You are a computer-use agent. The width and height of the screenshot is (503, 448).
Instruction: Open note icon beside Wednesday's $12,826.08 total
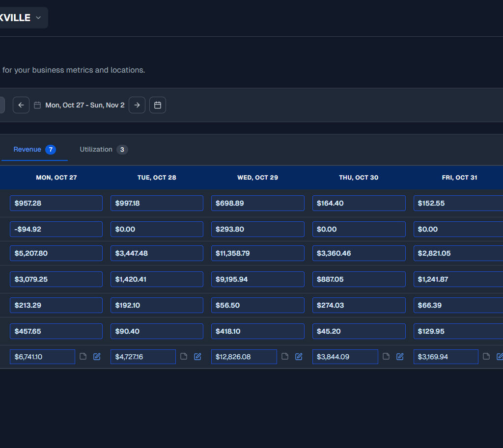click(285, 357)
